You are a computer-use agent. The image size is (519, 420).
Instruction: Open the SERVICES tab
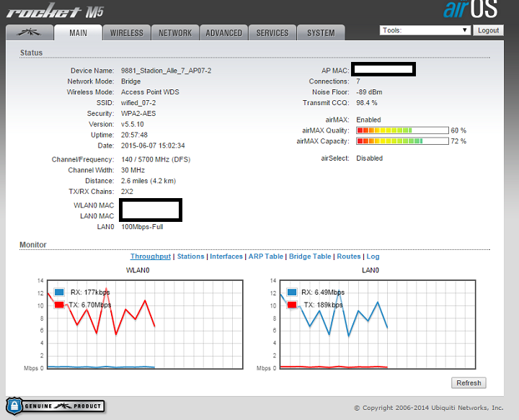click(272, 32)
